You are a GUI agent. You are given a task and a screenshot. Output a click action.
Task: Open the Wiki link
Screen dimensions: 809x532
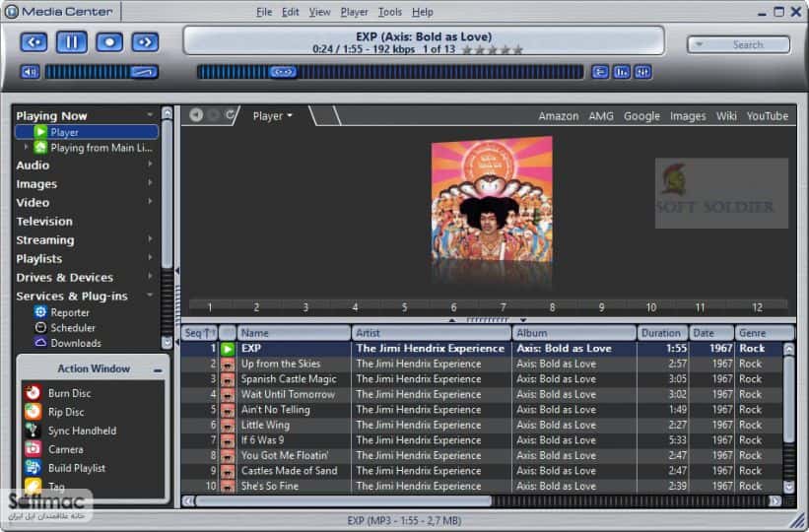[x=726, y=116]
